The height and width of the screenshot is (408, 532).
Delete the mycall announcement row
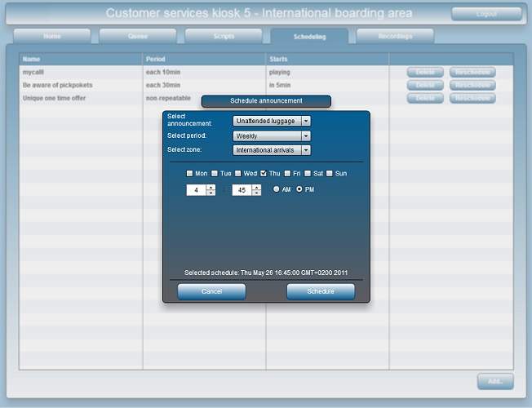(425, 73)
